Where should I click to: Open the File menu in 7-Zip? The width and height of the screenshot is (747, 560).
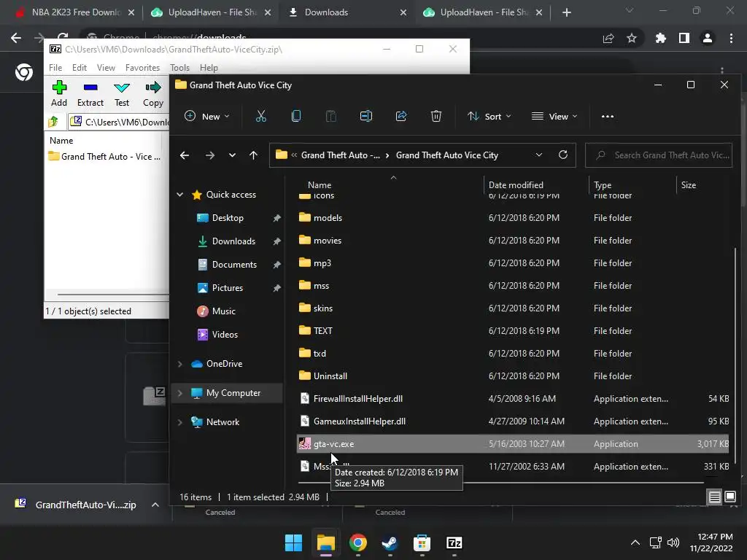point(55,68)
